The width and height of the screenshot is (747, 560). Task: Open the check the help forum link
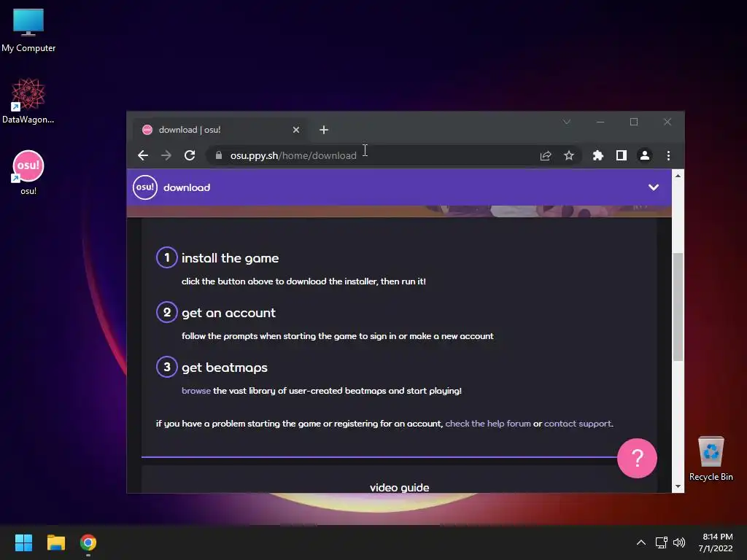point(488,424)
